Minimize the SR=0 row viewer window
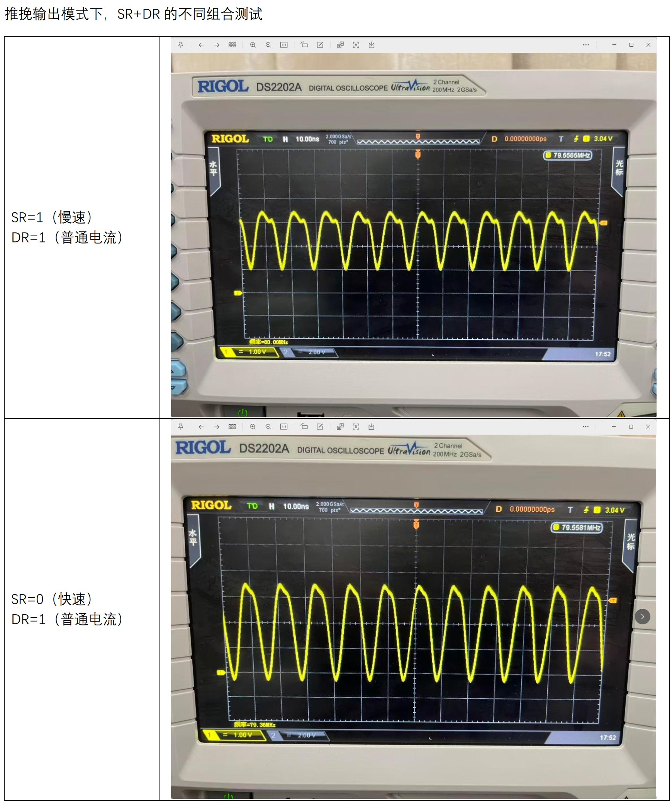 614,427
